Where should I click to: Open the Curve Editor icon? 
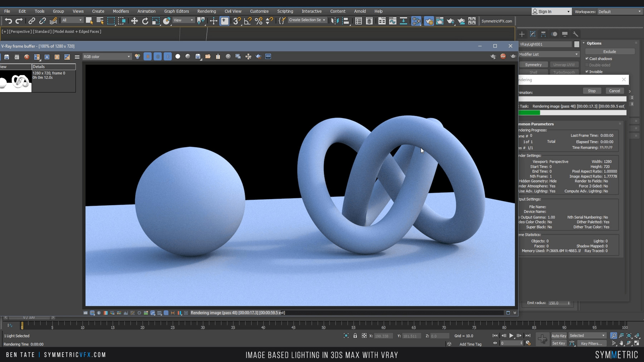tap(392, 21)
